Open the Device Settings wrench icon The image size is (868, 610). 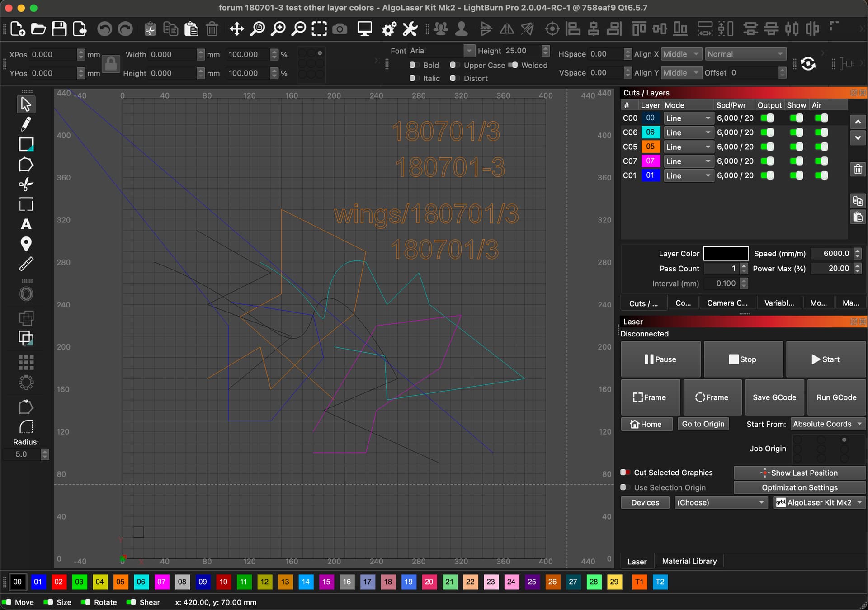(x=410, y=29)
